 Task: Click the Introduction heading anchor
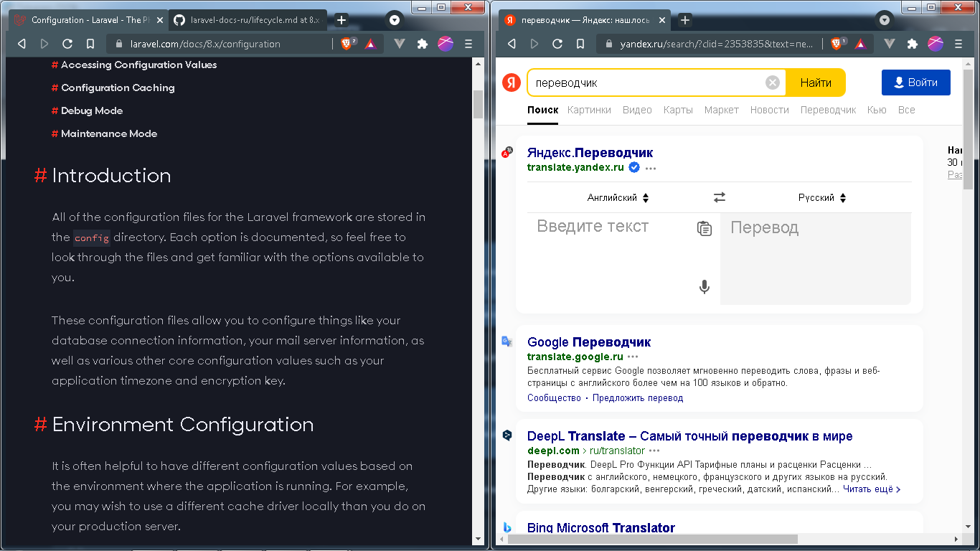(41, 176)
